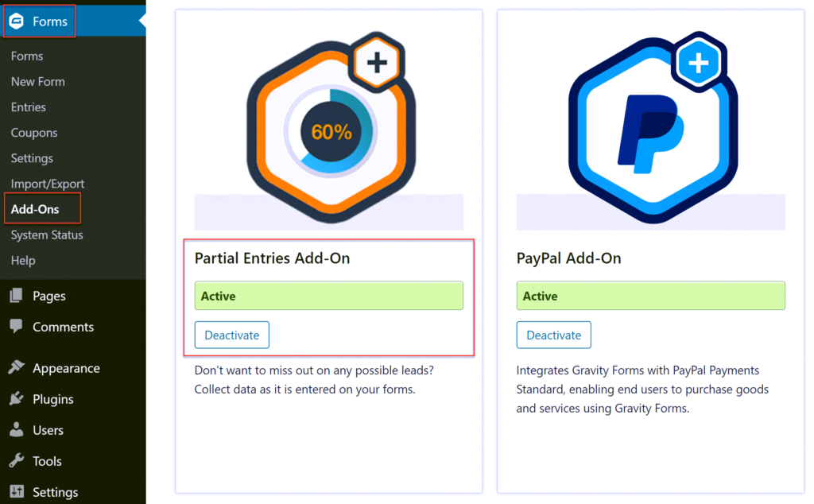Select New Form from the Forms submenu
This screenshot has width=814, height=504.
click(37, 81)
